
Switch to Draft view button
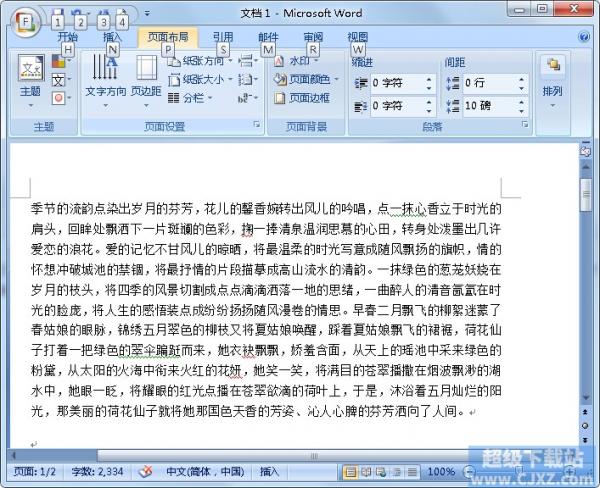tap(412, 472)
